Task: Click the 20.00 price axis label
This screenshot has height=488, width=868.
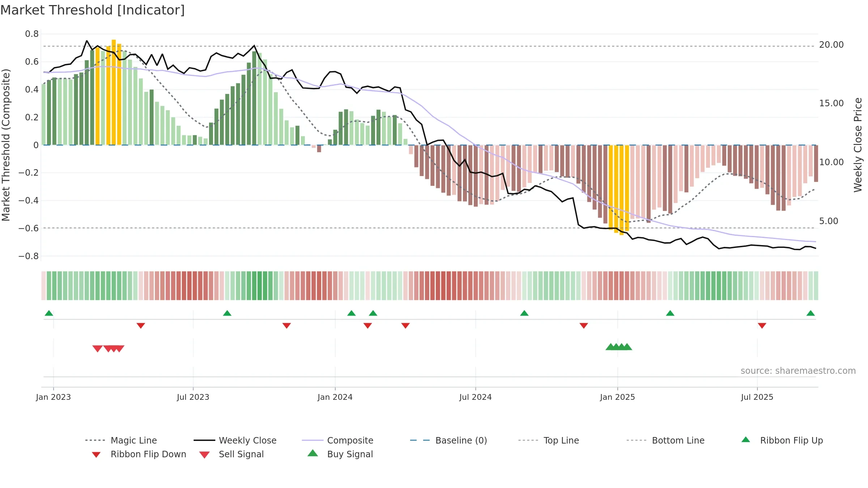Action: point(831,45)
